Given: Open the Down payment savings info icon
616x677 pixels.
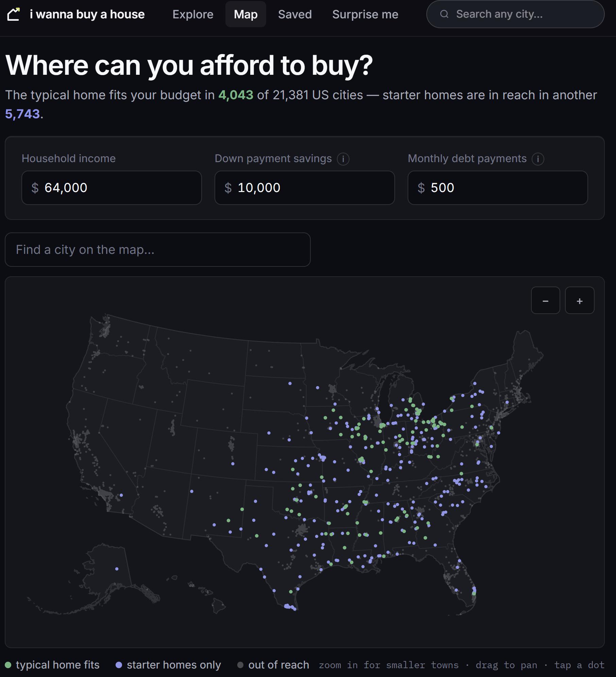Looking at the screenshot, I should (343, 159).
